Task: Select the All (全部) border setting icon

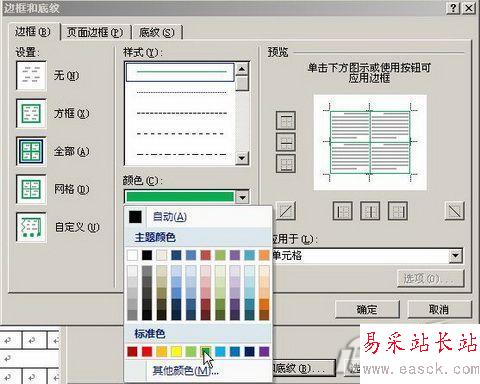Action: pyautogui.click(x=31, y=151)
